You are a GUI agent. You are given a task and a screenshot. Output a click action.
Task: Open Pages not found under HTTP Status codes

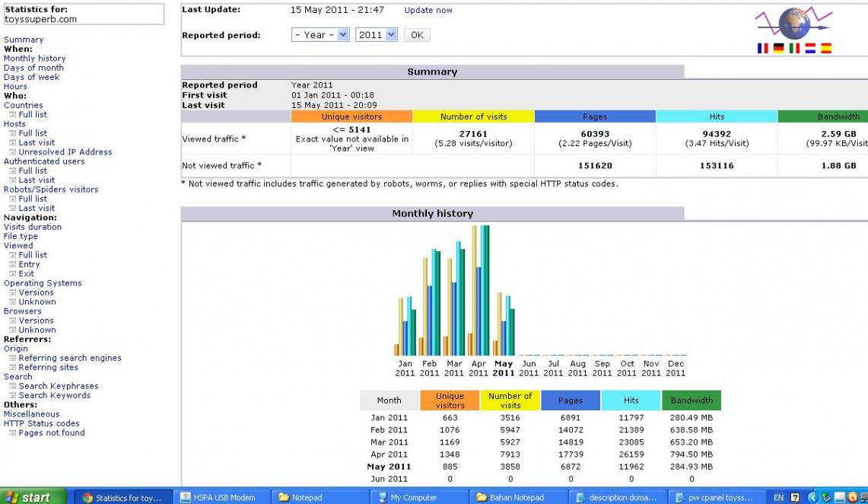coord(52,433)
